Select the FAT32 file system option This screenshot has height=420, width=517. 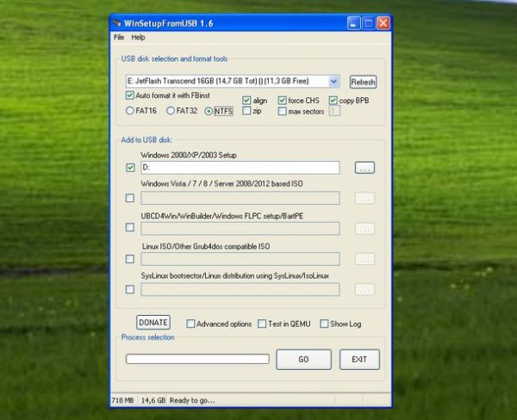pos(171,110)
